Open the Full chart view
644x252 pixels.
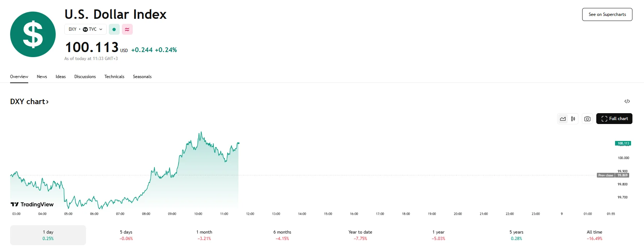[614, 119]
